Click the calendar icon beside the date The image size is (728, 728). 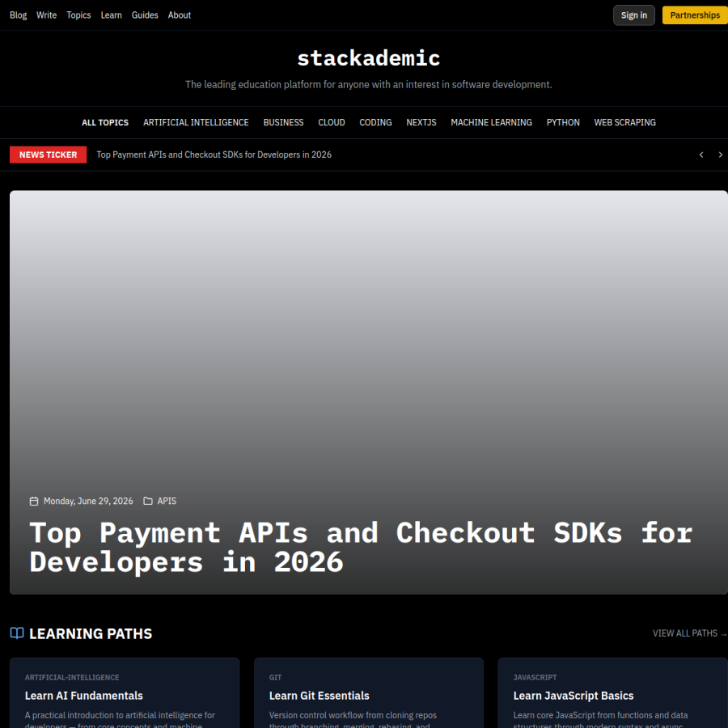34,501
